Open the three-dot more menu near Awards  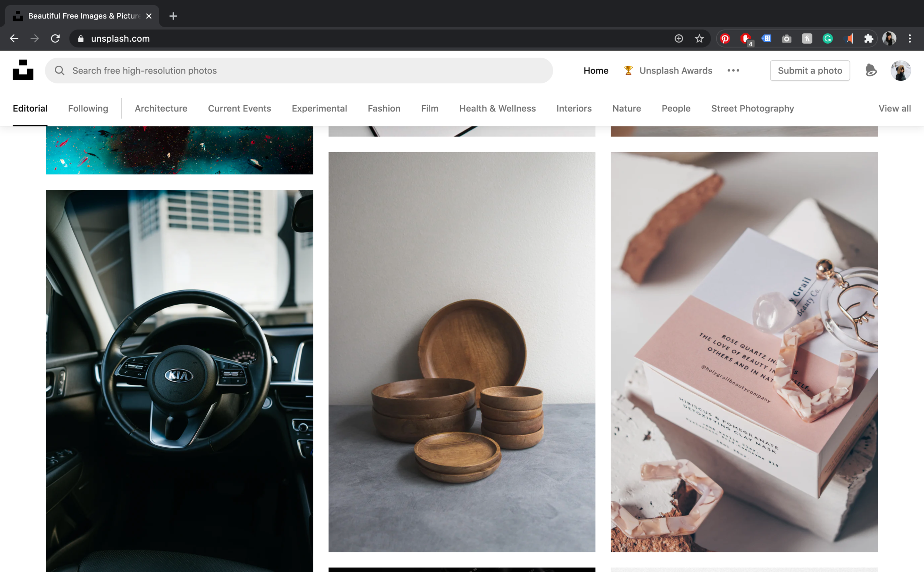[x=733, y=71]
